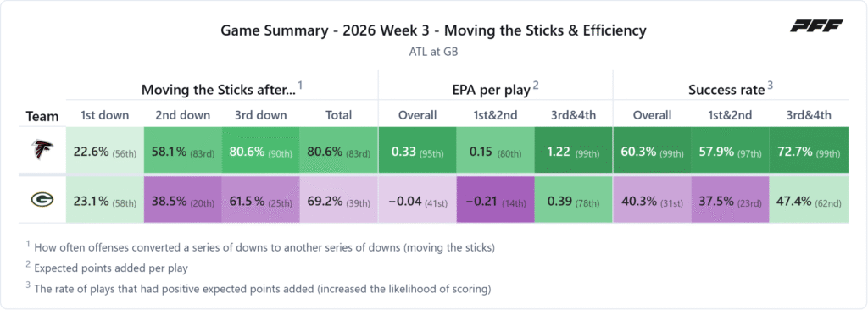Select the Team column header
Screen dimensions: 868x310
42,116
